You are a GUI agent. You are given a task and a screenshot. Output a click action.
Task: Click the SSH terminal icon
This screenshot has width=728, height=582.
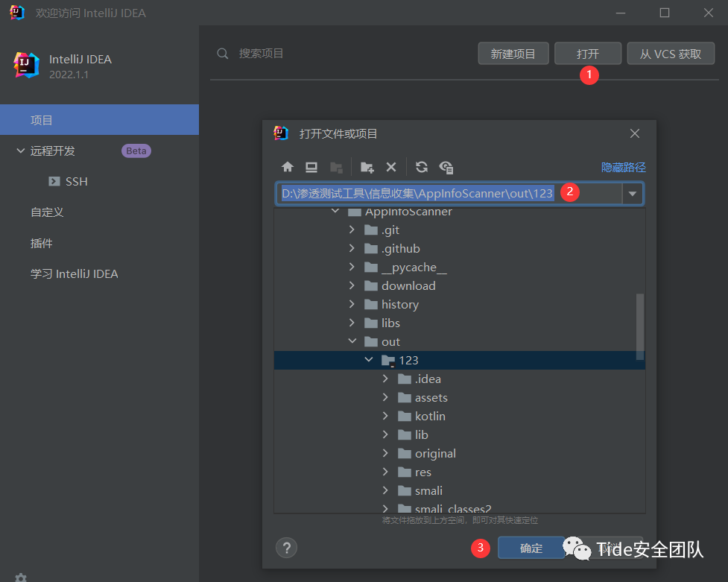coord(54,181)
